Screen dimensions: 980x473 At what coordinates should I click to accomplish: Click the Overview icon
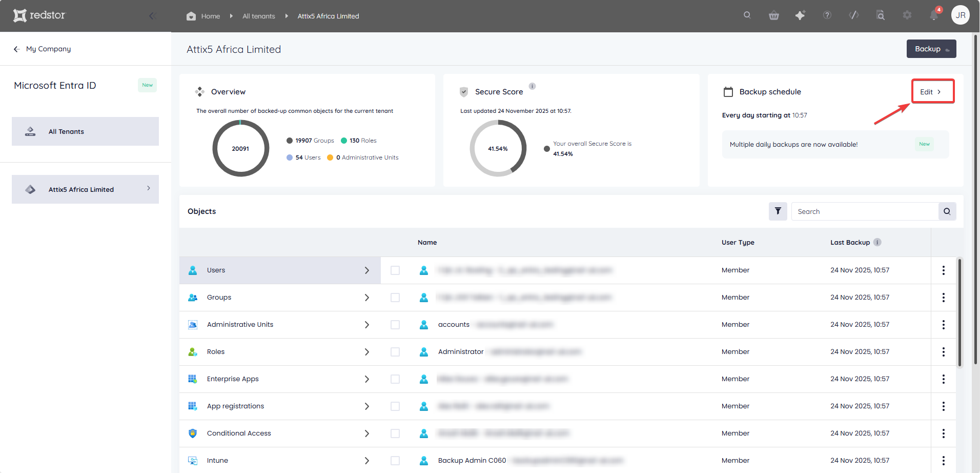200,92
